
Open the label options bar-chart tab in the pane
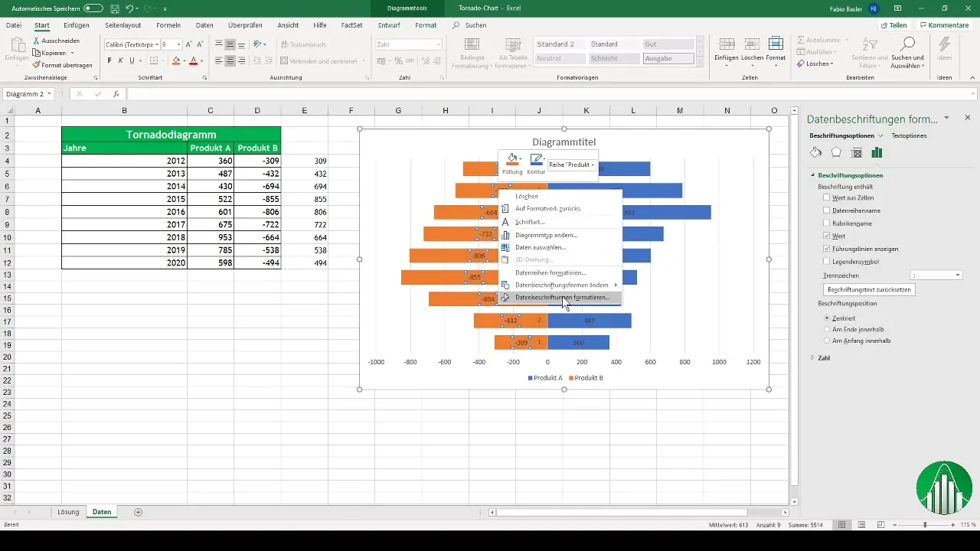877,152
